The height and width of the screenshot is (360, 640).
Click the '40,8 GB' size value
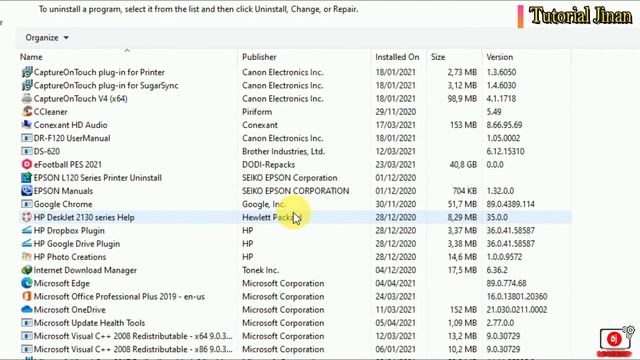[x=463, y=164]
